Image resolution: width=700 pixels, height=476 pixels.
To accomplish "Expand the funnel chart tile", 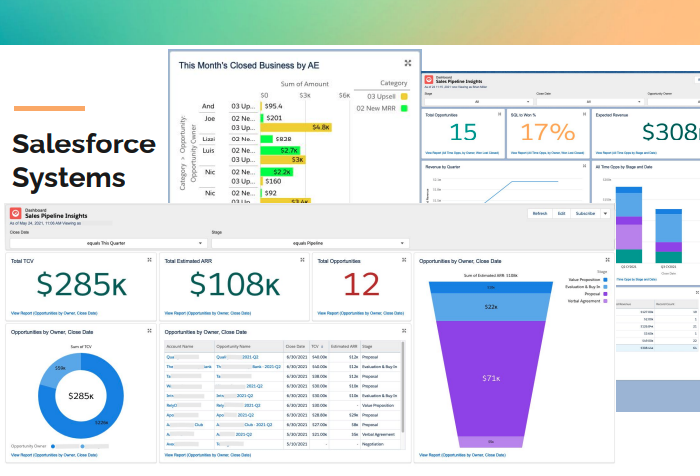I will pos(607,260).
